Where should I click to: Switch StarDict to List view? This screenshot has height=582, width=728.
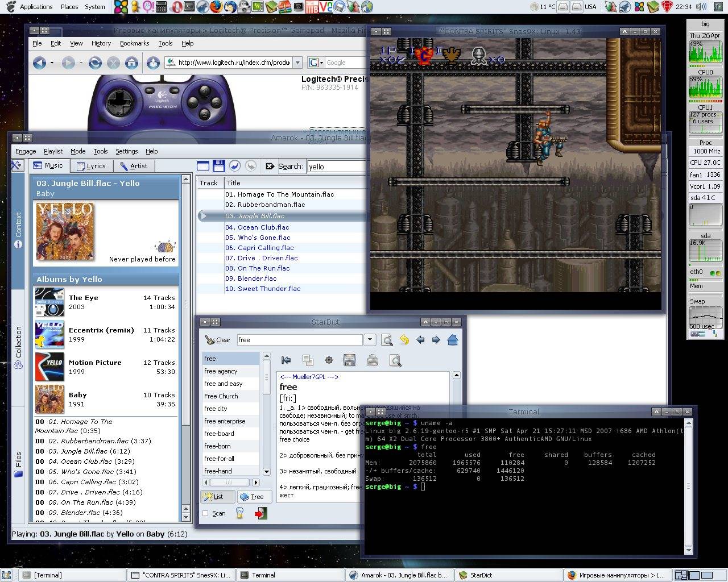click(217, 497)
